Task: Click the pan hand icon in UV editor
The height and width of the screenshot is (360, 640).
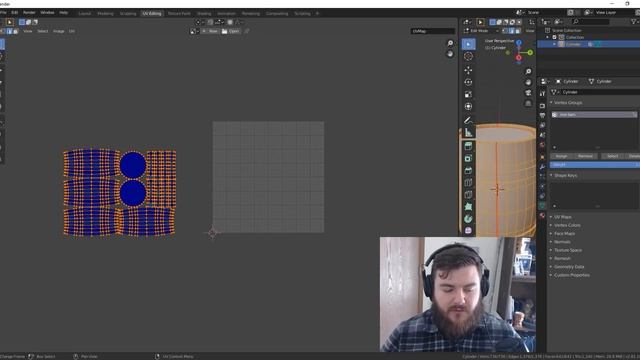Action: point(450,54)
